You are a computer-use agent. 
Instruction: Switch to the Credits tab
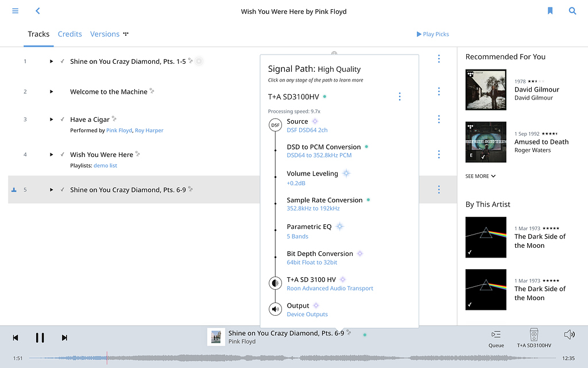pos(69,34)
